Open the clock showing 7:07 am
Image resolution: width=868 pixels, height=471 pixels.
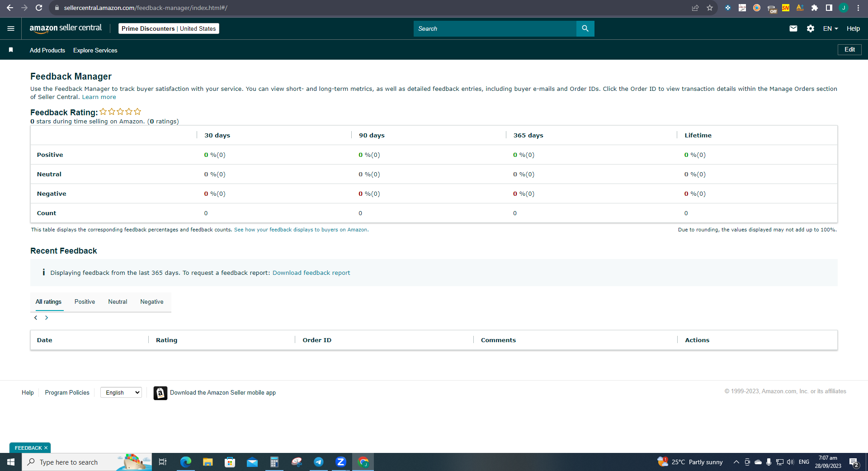[828, 462]
